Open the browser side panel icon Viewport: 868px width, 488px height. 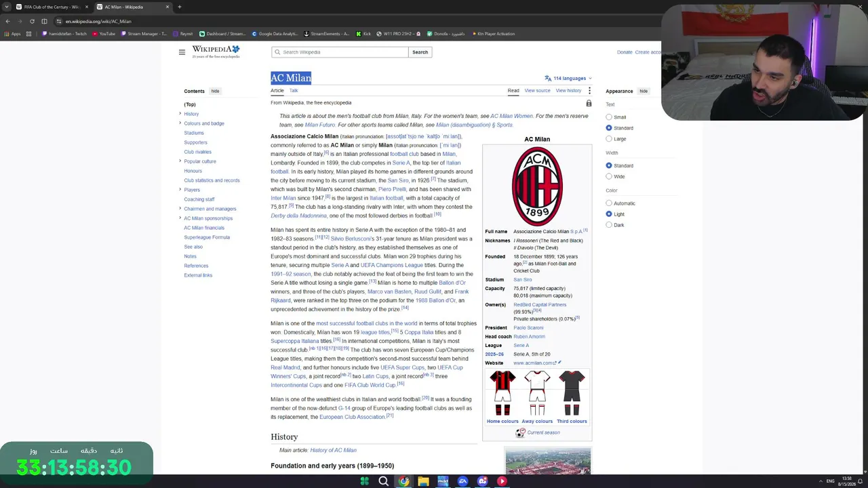[x=44, y=21]
